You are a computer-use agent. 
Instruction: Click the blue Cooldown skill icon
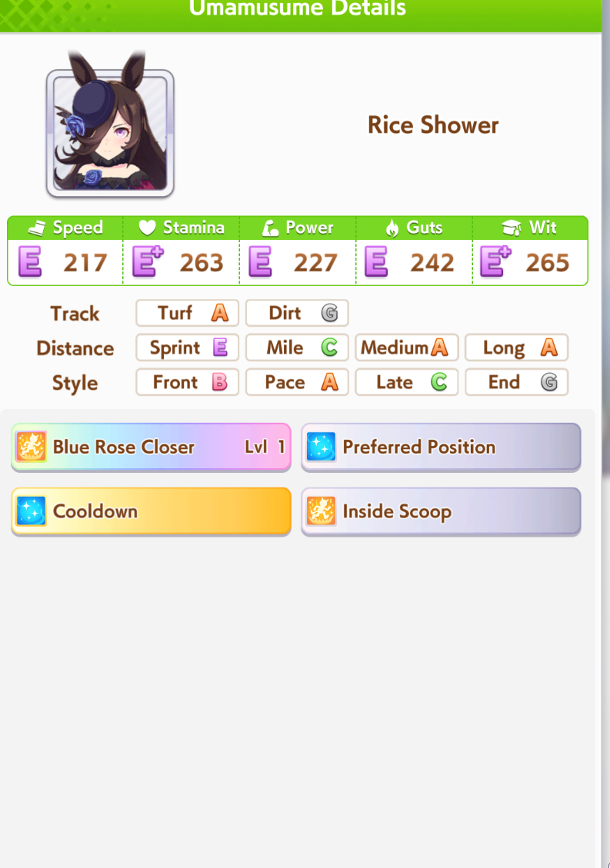[31, 510]
